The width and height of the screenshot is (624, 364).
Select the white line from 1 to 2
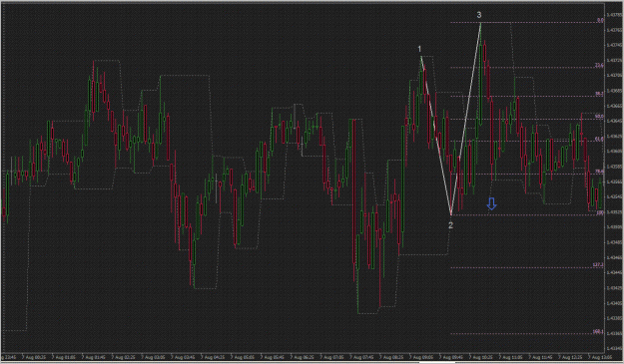[436, 136]
